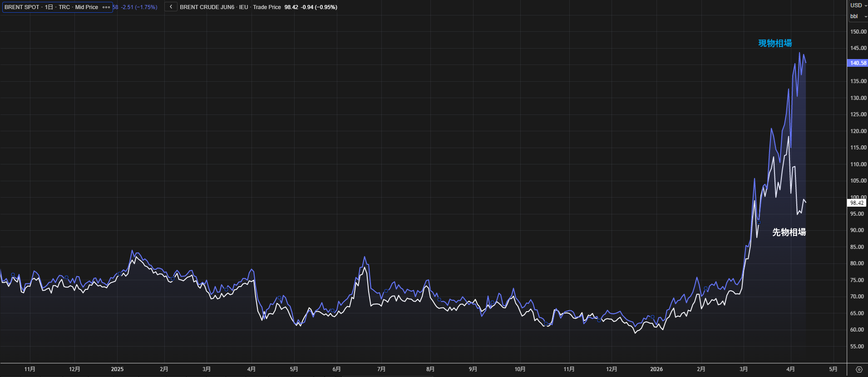The height and width of the screenshot is (377, 868).
Task: Select the BRENT SPOT series legend box
Action: [x=51, y=7]
